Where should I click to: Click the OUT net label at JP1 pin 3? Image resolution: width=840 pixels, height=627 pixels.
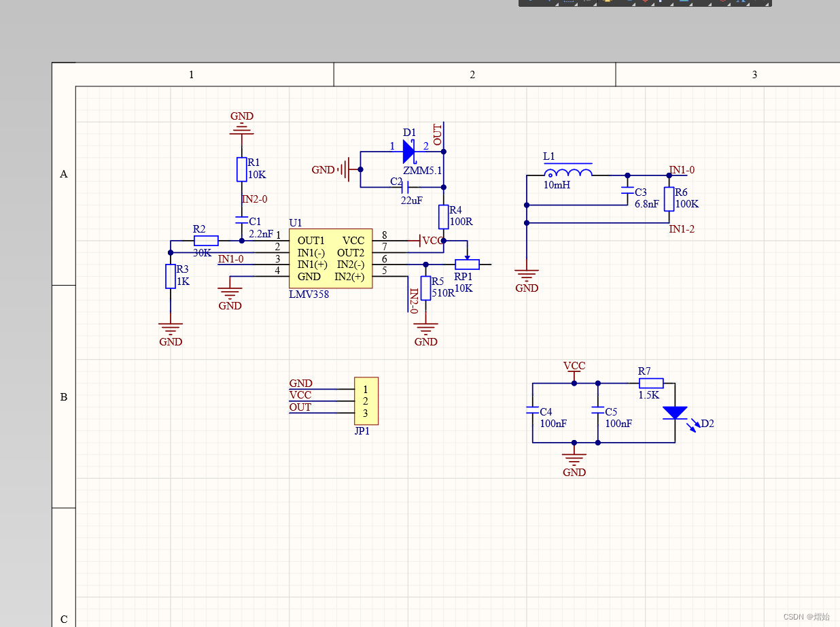coord(300,407)
